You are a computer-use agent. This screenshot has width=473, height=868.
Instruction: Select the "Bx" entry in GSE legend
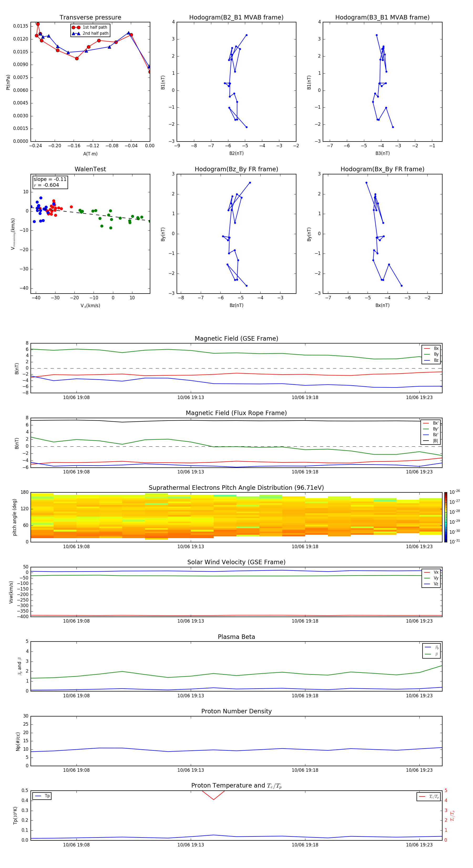[431, 349]
